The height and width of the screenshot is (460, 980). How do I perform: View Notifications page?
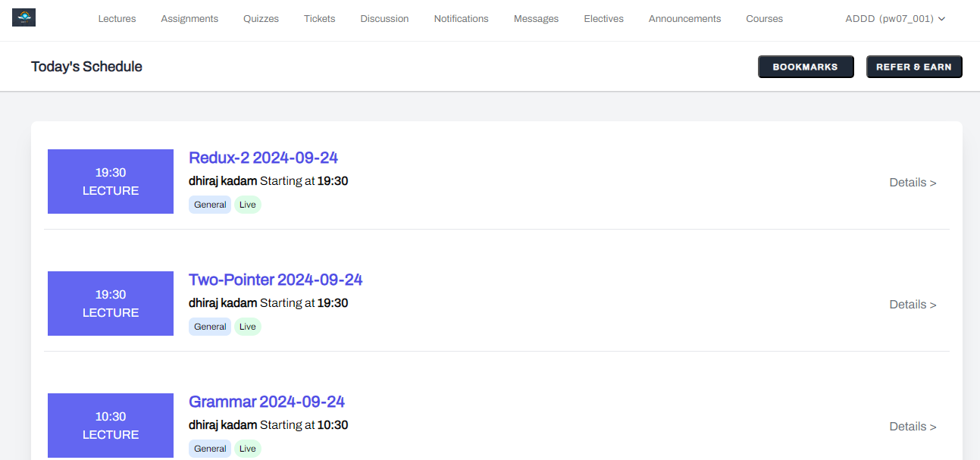point(461,19)
